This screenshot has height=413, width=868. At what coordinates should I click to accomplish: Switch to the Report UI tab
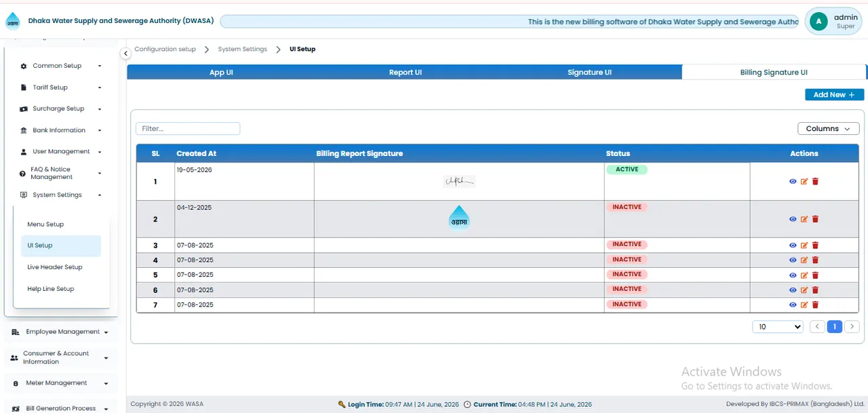coord(406,73)
